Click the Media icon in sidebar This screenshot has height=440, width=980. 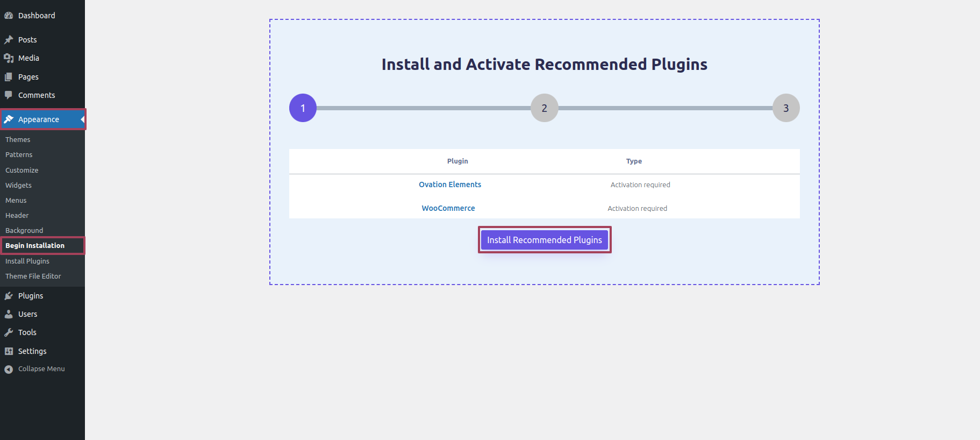[9, 58]
